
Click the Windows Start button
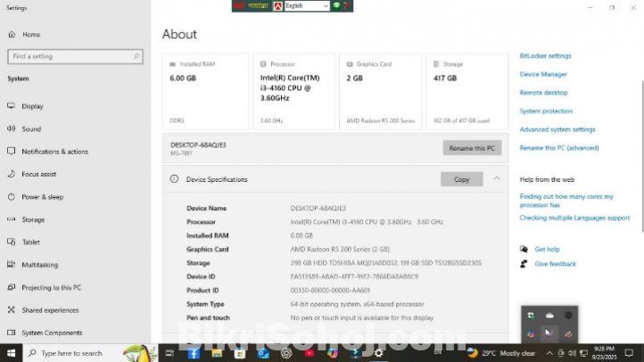tap(11, 353)
